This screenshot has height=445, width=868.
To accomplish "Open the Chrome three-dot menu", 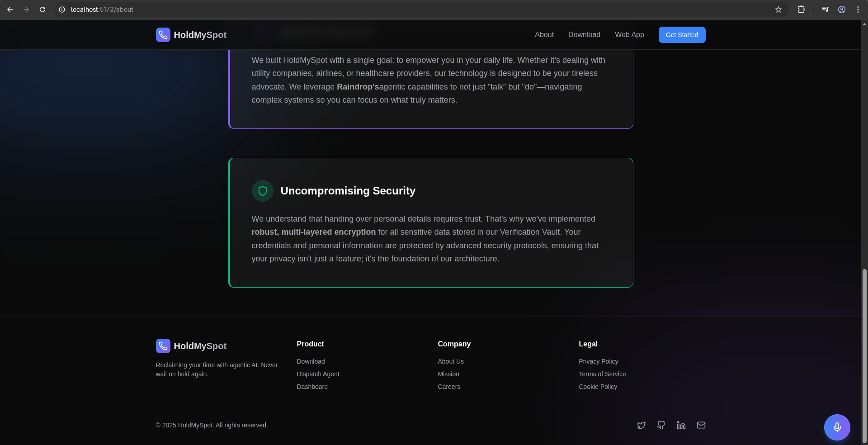I will 858,9.
